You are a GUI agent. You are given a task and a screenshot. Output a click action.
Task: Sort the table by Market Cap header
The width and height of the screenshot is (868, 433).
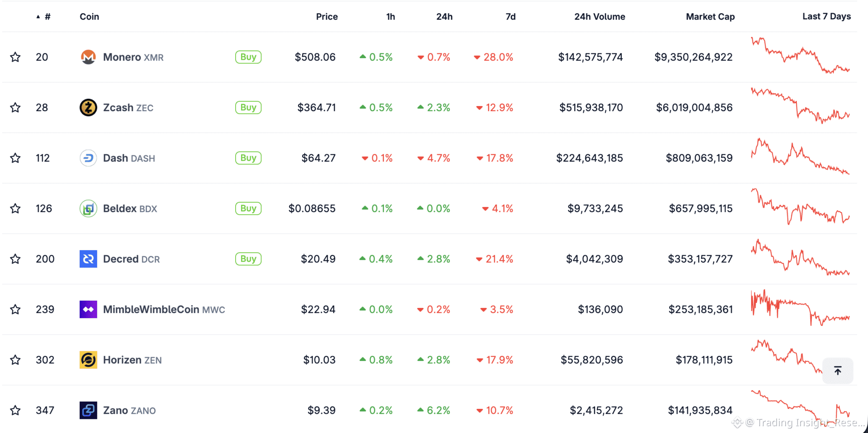coord(710,17)
